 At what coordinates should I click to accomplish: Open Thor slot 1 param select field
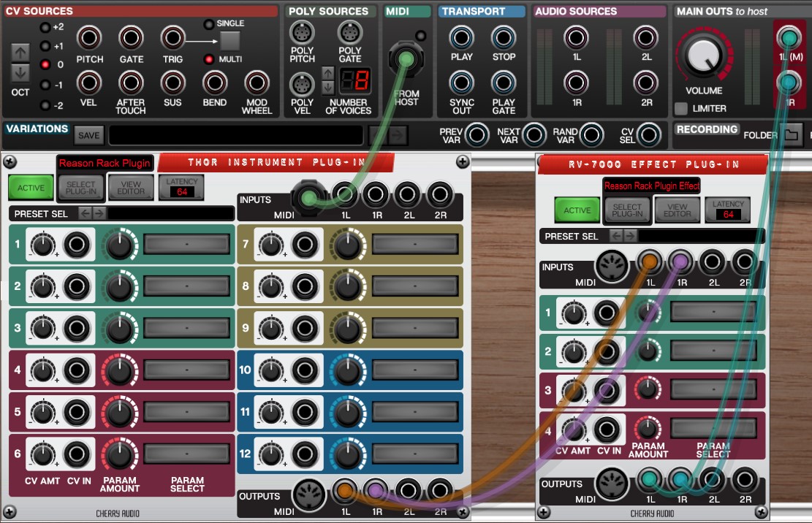(x=187, y=244)
